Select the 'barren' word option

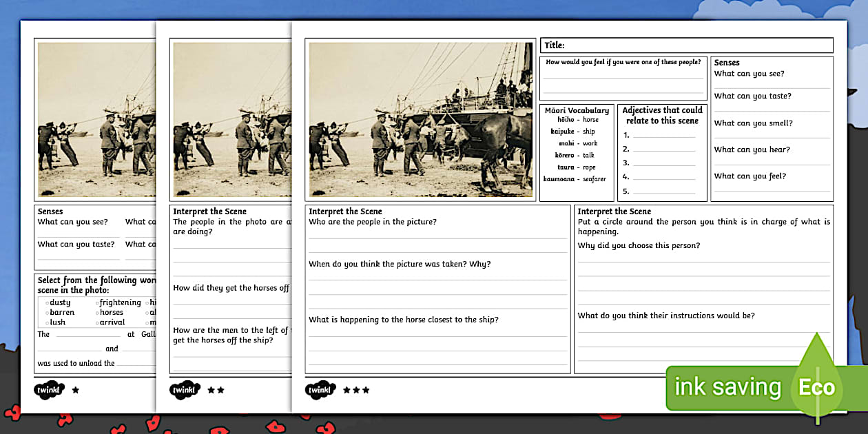pos(61,311)
